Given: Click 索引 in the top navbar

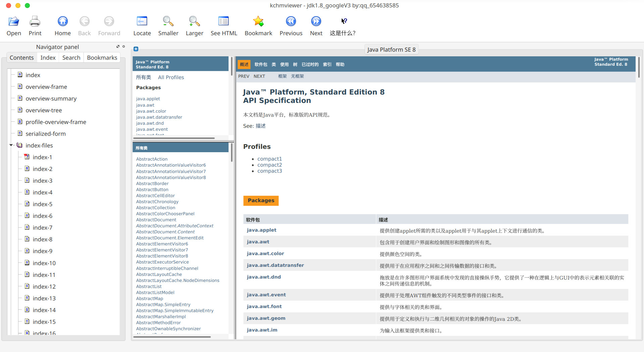Looking at the screenshot, I should click(327, 64).
